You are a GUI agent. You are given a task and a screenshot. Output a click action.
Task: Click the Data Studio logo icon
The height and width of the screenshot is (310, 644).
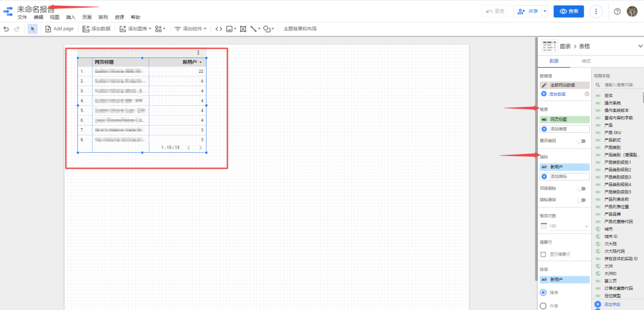8,11
